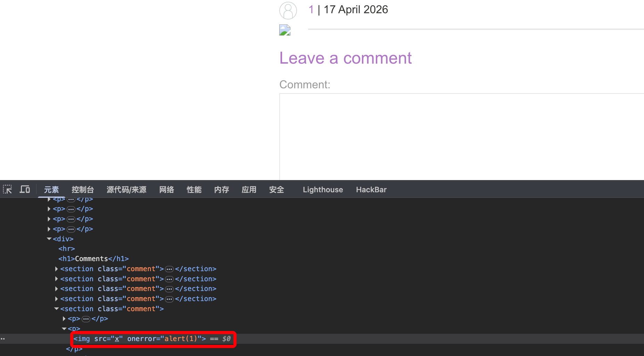Switch to the 网络 network tab

[x=166, y=189]
